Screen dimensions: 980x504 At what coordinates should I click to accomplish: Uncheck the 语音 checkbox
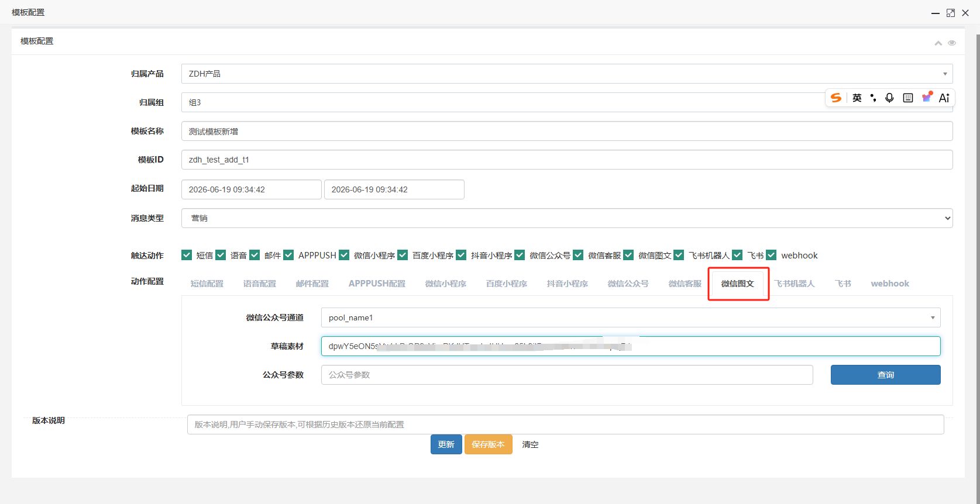point(221,255)
